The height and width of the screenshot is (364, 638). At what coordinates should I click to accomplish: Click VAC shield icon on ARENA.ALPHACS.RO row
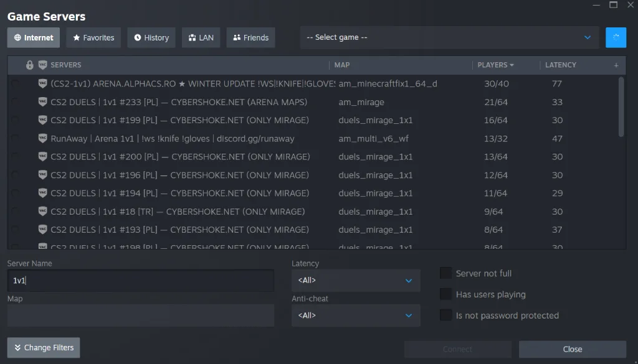click(x=43, y=83)
